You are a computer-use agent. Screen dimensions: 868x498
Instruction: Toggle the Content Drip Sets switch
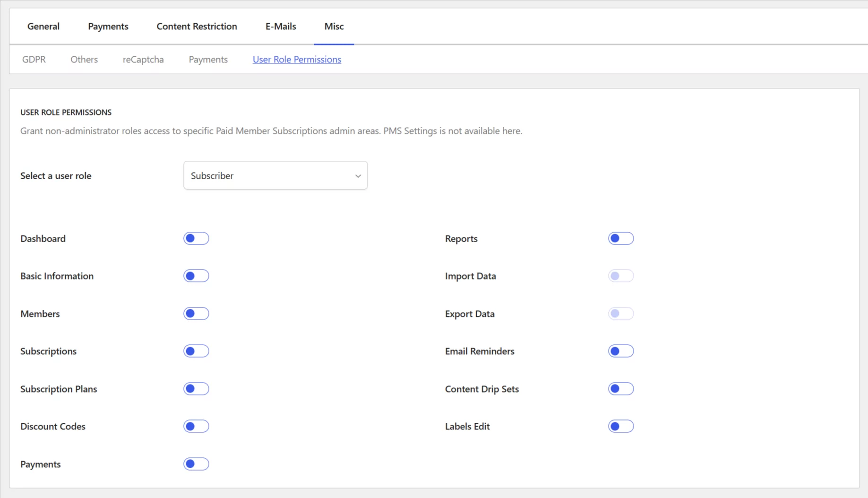click(621, 389)
